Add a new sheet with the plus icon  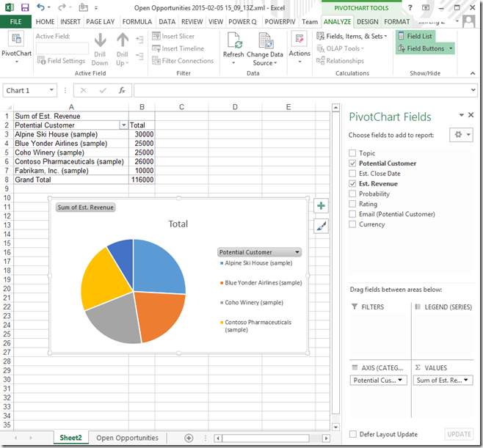click(189, 438)
